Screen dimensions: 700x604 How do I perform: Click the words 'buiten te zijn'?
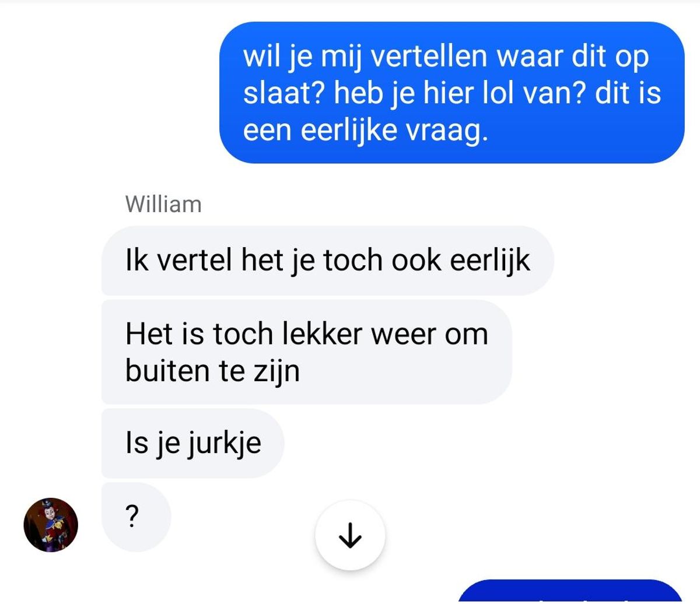point(212,371)
